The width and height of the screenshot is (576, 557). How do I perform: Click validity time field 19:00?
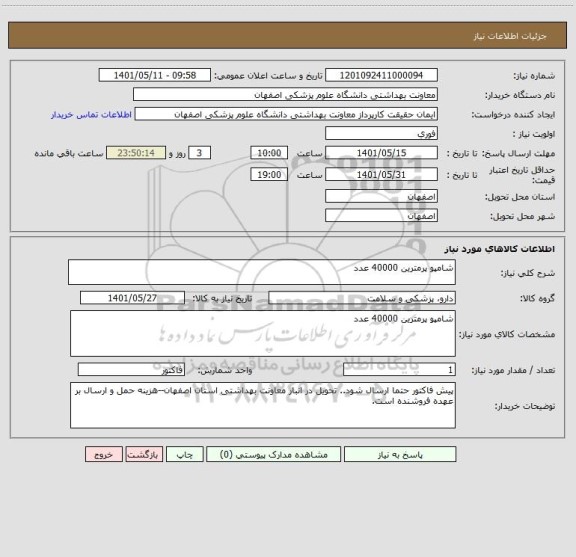(x=269, y=175)
